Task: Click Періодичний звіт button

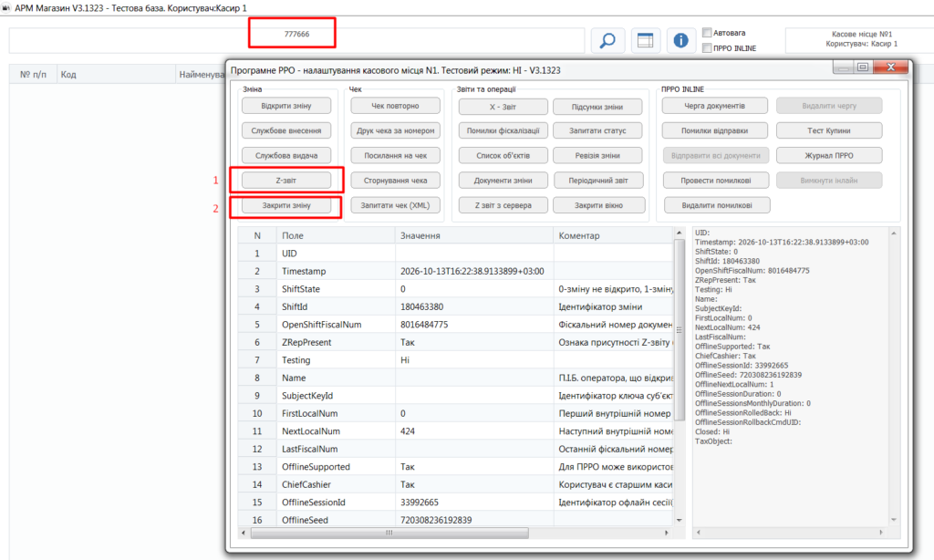Action: (598, 181)
